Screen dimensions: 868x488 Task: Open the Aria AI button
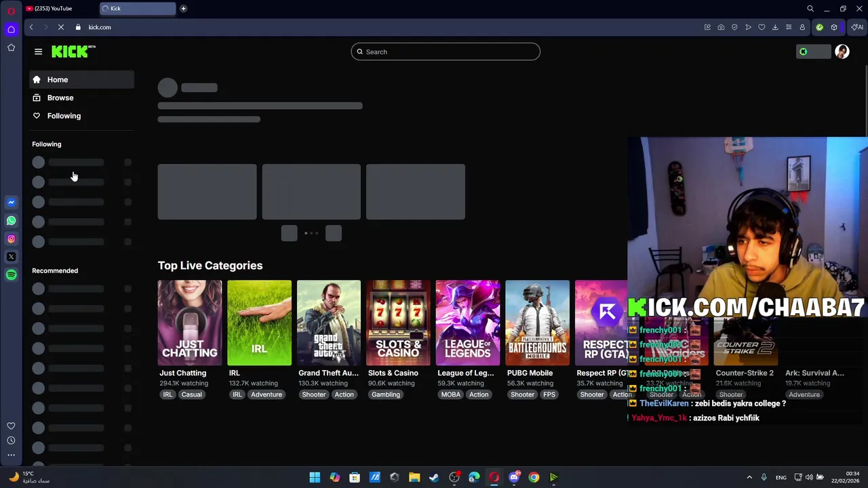[857, 27]
